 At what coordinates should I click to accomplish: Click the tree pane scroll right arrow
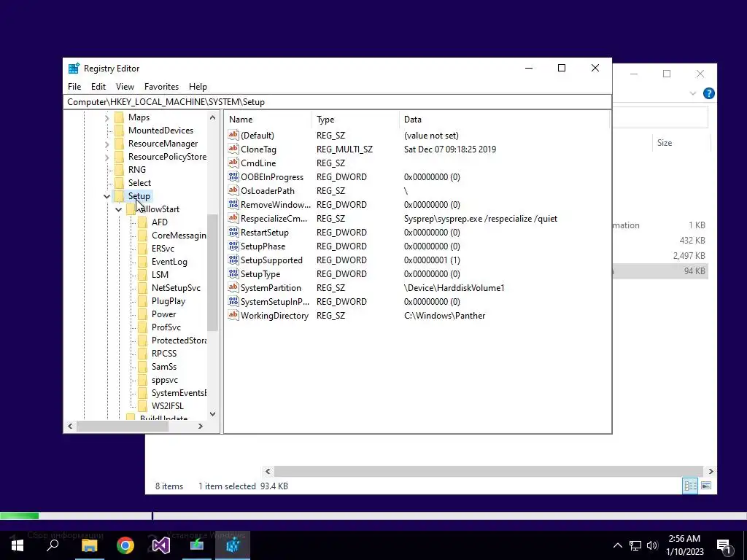(x=201, y=426)
